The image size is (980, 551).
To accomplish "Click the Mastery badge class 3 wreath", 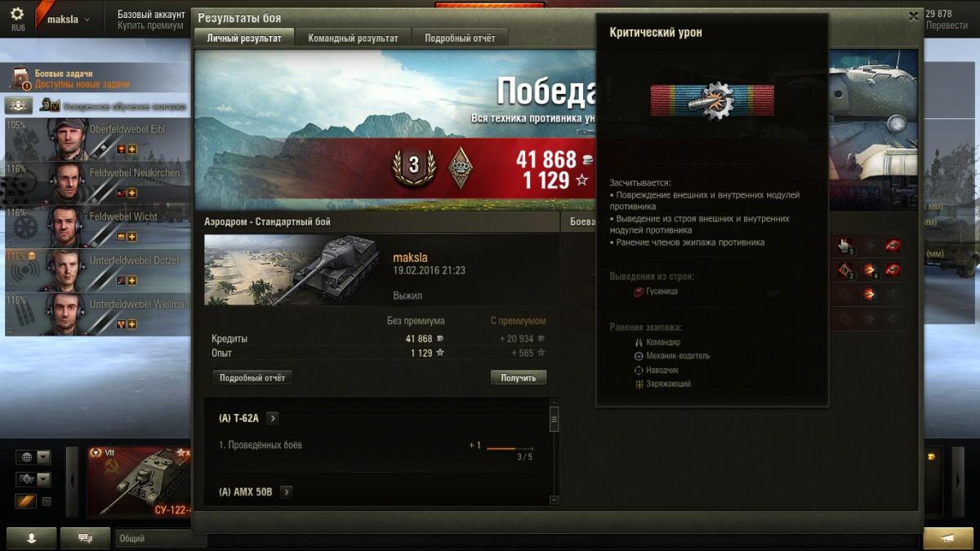I will 413,166.
